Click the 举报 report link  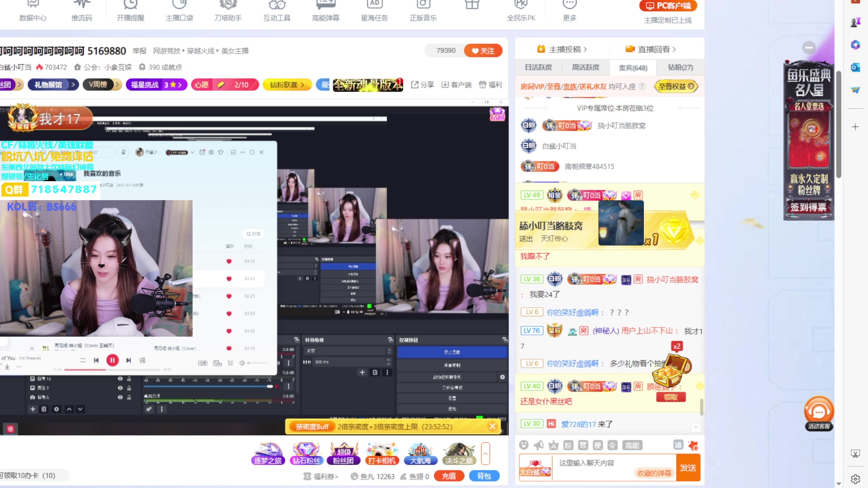(139, 51)
